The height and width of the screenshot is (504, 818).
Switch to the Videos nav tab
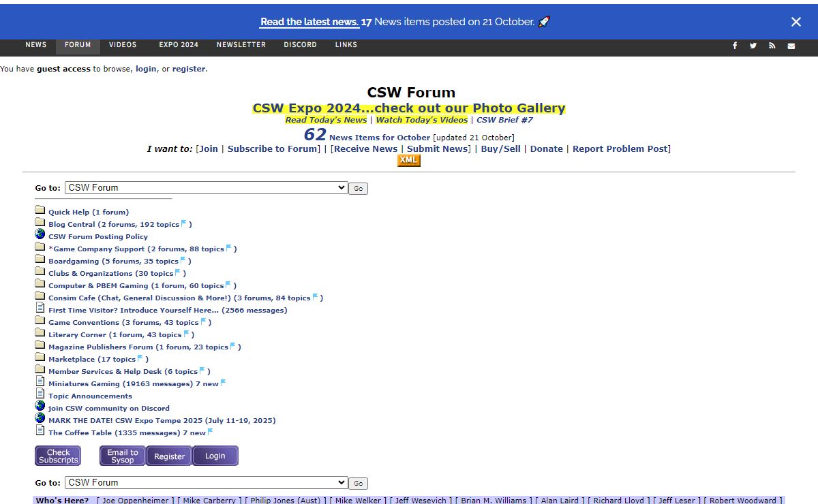click(x=123, y=45)
